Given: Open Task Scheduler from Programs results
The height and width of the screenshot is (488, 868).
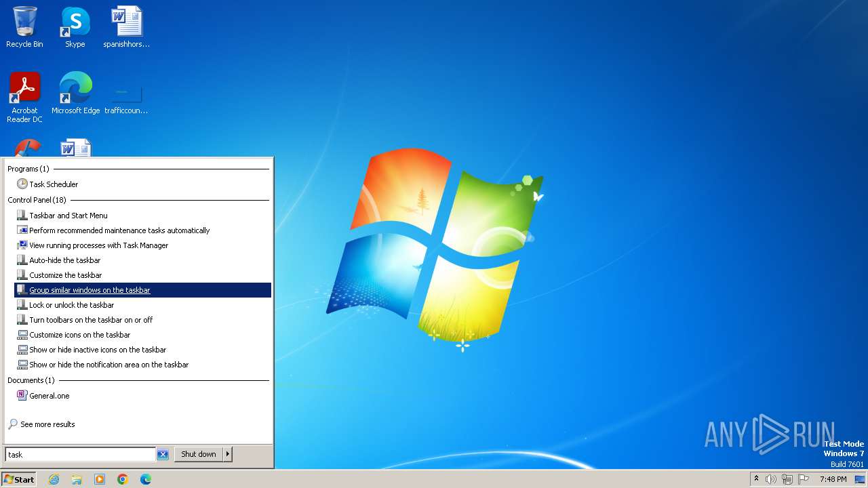Looking at the screenshot, I should click(143, 184).
